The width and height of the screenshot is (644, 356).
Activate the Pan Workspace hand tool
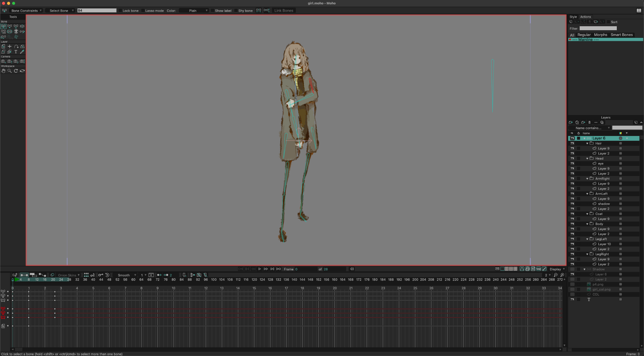point(3,71)
